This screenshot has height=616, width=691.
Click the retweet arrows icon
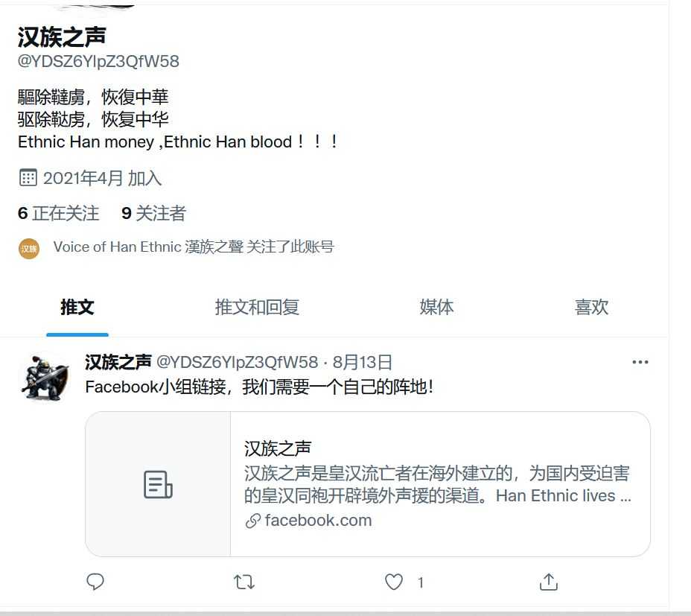[243, 582]
